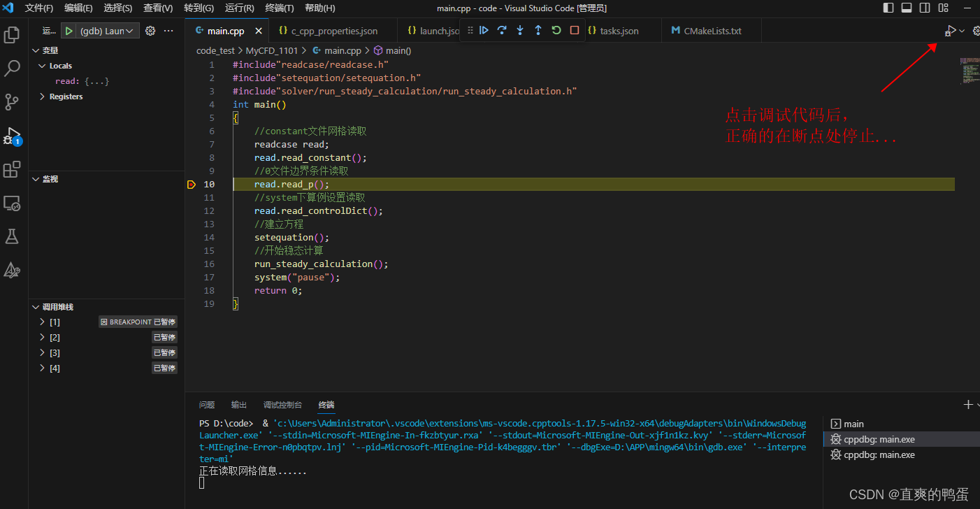Viewport: 980px width, 509px height.
Task: Open the 运行(R) menu
Action: click(x=240, y=8)
